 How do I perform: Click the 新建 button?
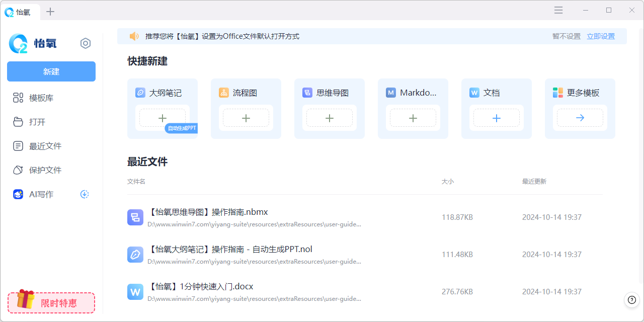tap(51, 71)
